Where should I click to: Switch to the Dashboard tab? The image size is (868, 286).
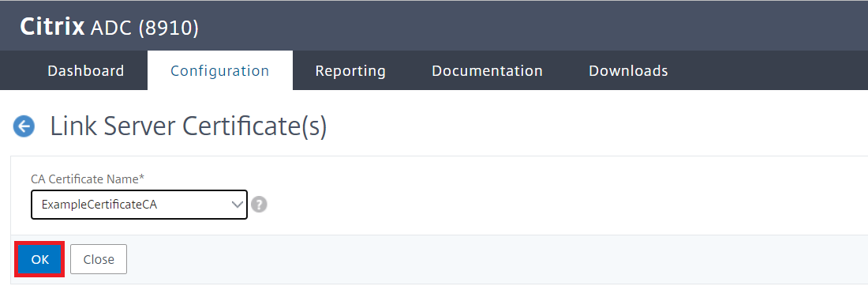(x=86, y=71)
